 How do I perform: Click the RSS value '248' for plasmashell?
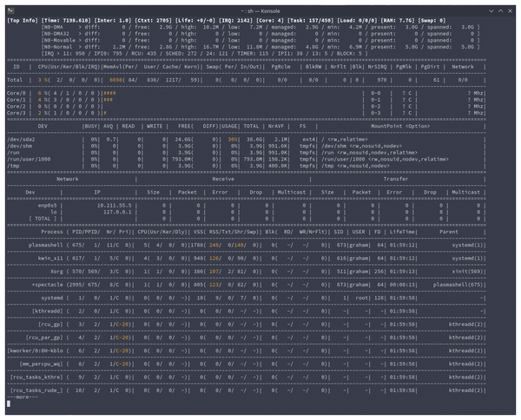(214, 245)
